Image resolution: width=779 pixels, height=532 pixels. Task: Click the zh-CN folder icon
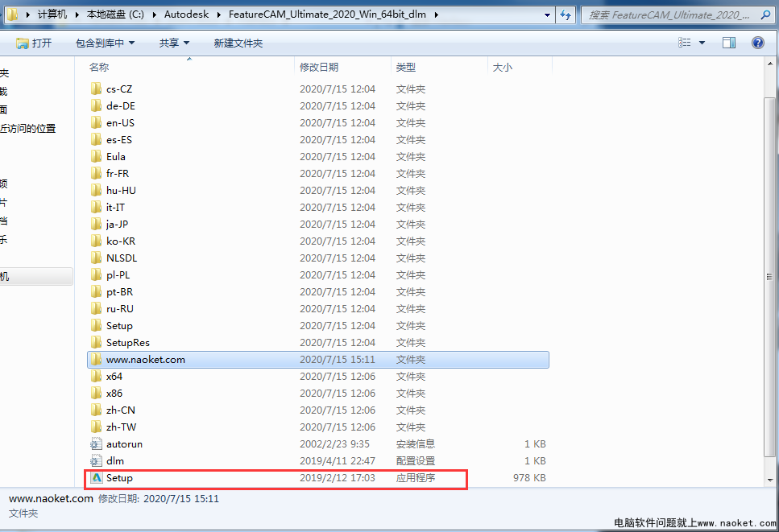point(97,410)
